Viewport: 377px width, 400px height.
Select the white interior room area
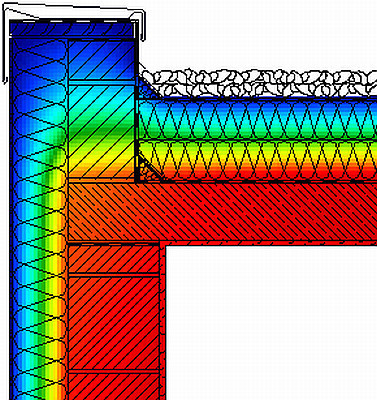271,323
